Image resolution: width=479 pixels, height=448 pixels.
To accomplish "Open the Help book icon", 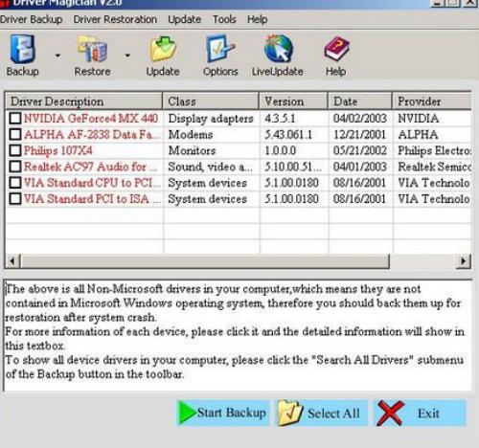I will pyautogui.click(x=337, y=49).
